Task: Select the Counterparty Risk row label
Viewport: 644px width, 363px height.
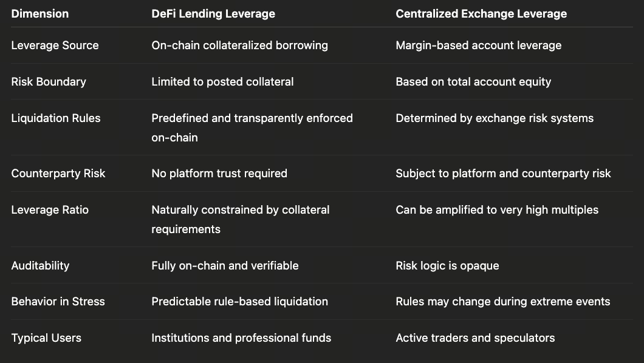Action: pos(58,173)
